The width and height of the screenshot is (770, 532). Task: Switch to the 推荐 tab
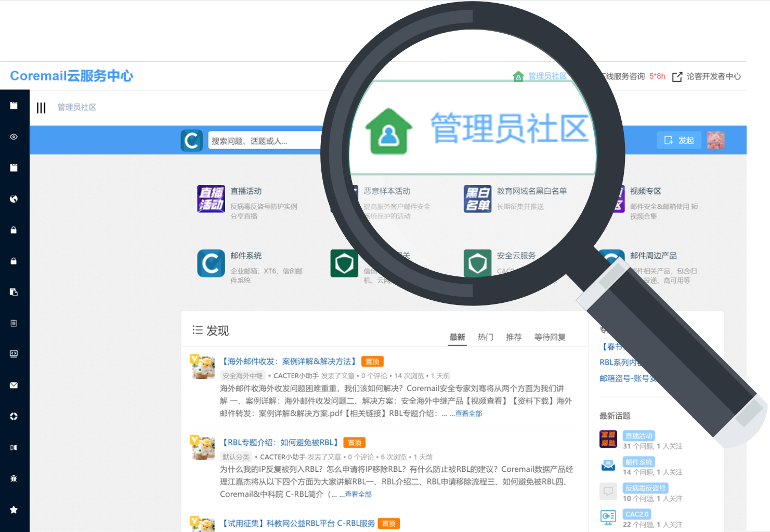[514, 337]
